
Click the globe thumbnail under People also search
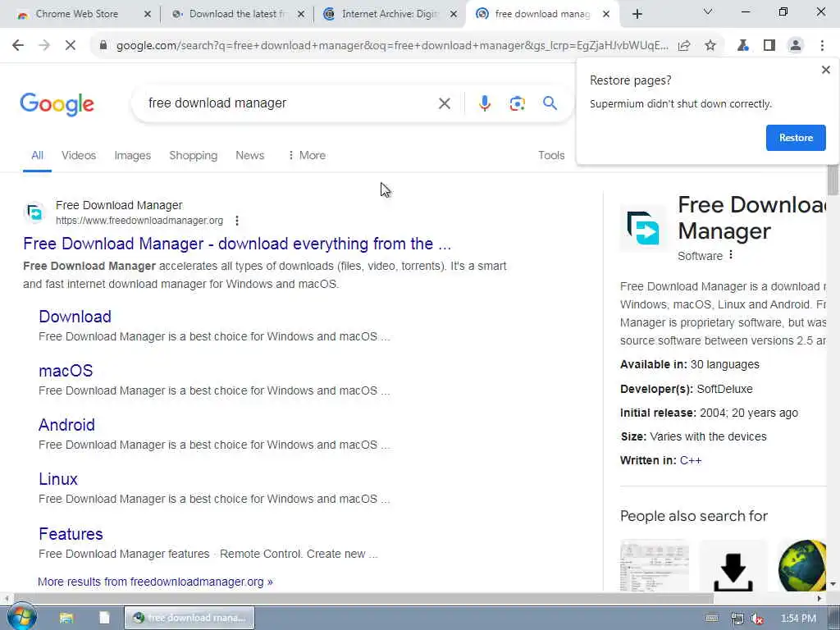[x=802, y=567]
